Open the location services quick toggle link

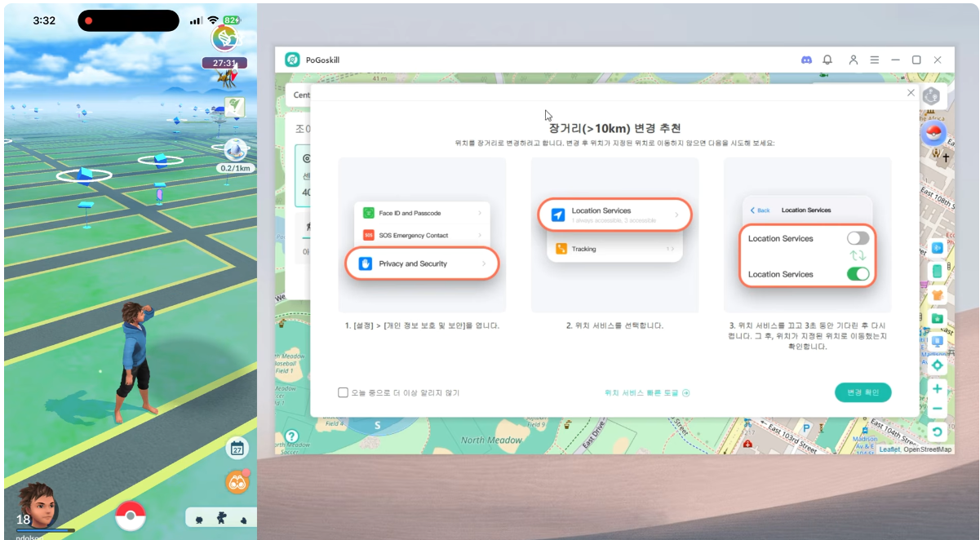pos(647,392)
